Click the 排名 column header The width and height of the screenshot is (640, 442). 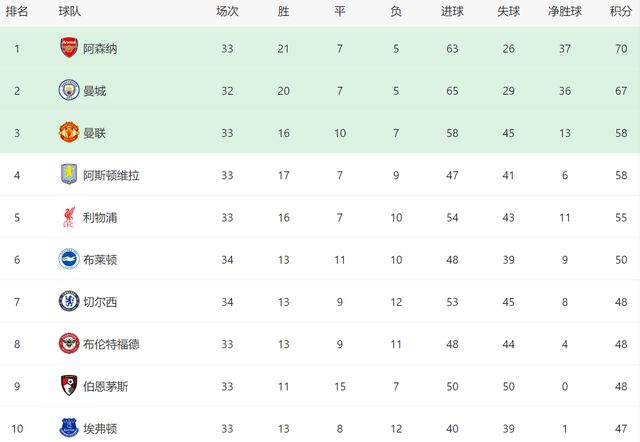click(x=16, y=12)
